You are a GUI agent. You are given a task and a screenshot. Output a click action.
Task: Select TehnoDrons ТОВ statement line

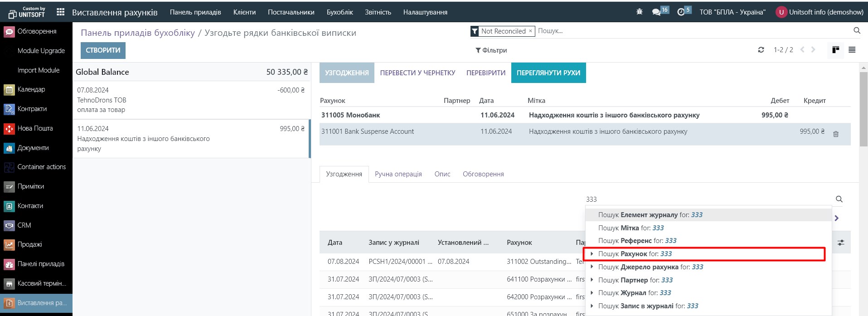[190, 100]
